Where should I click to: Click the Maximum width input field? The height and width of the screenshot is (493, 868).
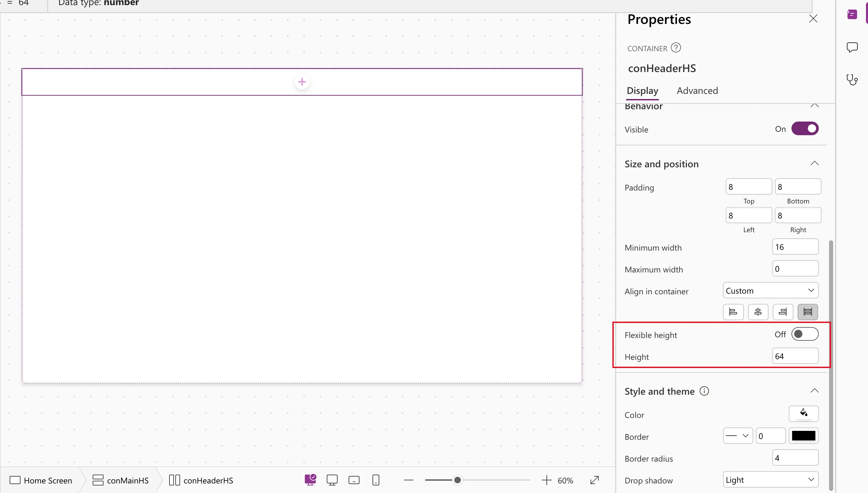click(x=795, y=269)
